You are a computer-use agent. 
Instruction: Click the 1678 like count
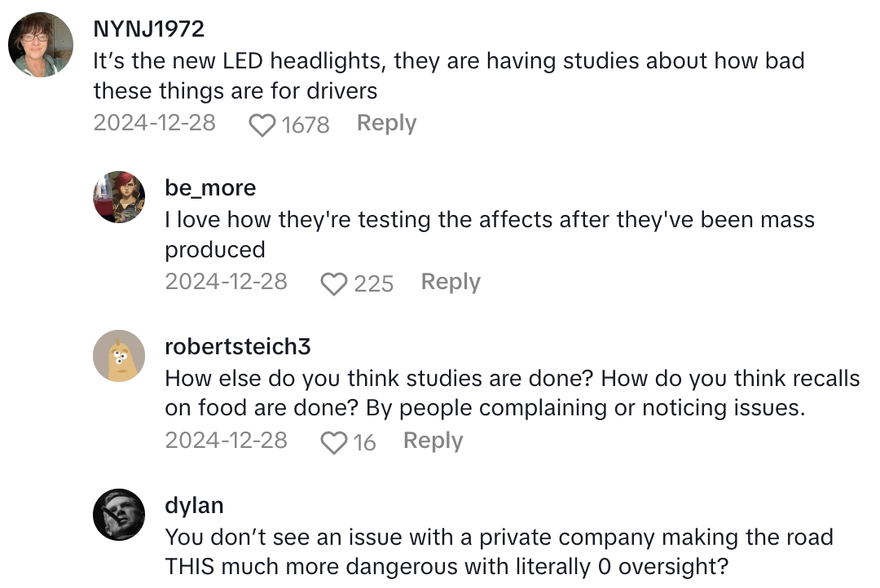(306, 125)
